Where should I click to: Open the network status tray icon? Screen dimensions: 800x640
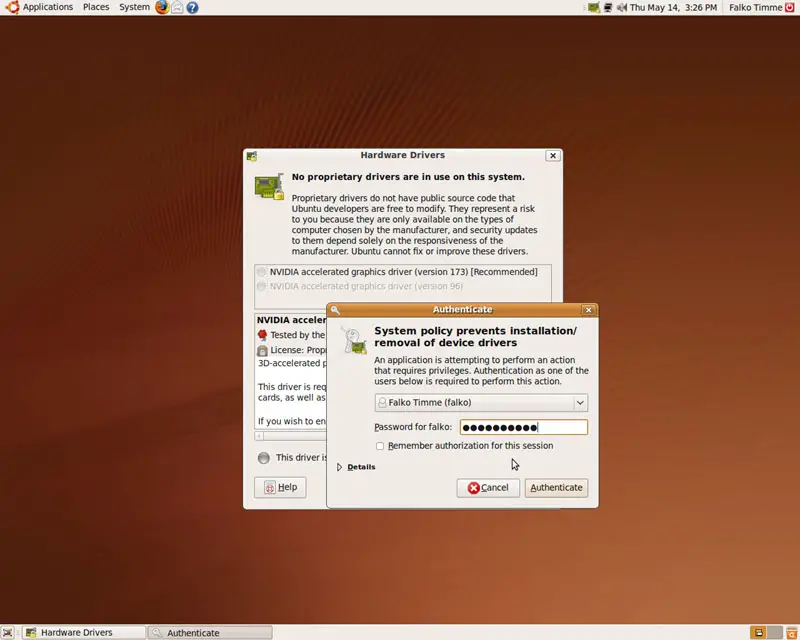point(608,8)
